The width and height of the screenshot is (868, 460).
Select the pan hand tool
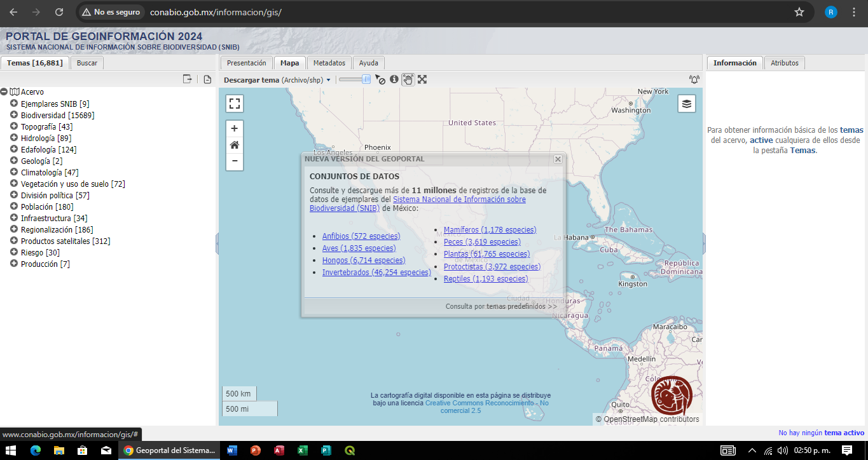coord(408,79)
